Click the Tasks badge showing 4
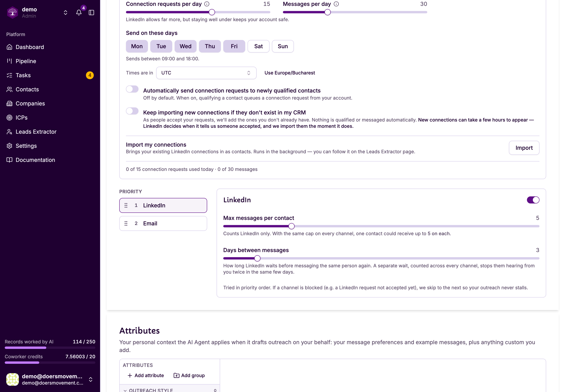565x392 pixels. (x=90, y=75)
